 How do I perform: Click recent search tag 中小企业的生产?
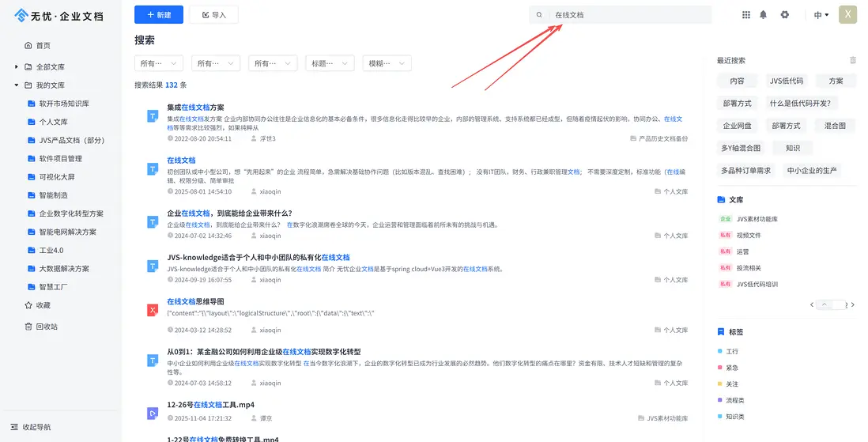(812, 170)
